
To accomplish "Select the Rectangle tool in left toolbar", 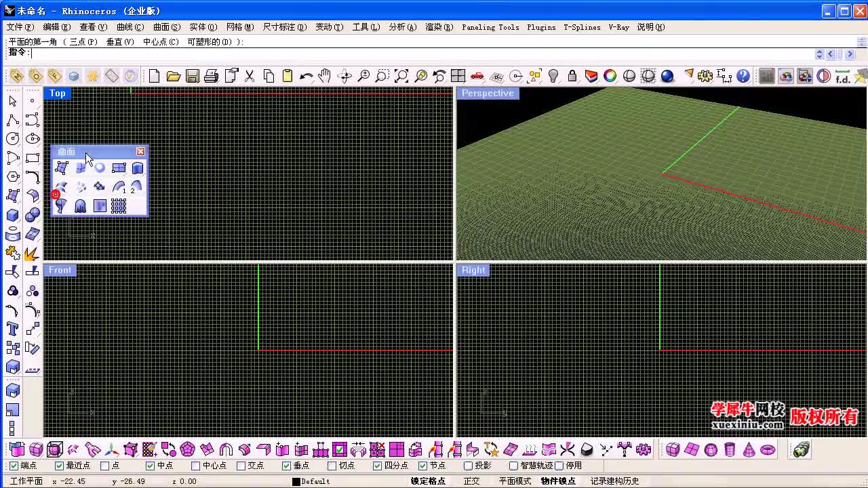I will pyautogui.click(x=33, y=158).
